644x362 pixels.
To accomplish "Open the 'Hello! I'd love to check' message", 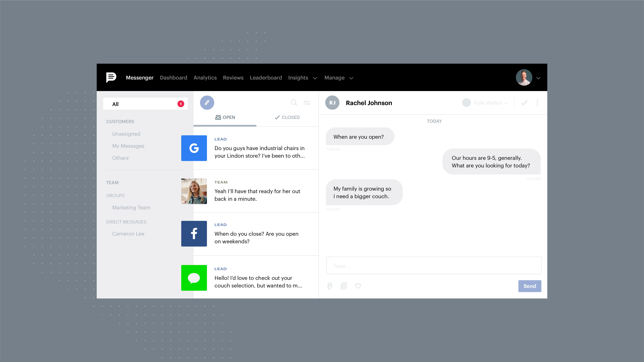I will [x=258, y=282].
